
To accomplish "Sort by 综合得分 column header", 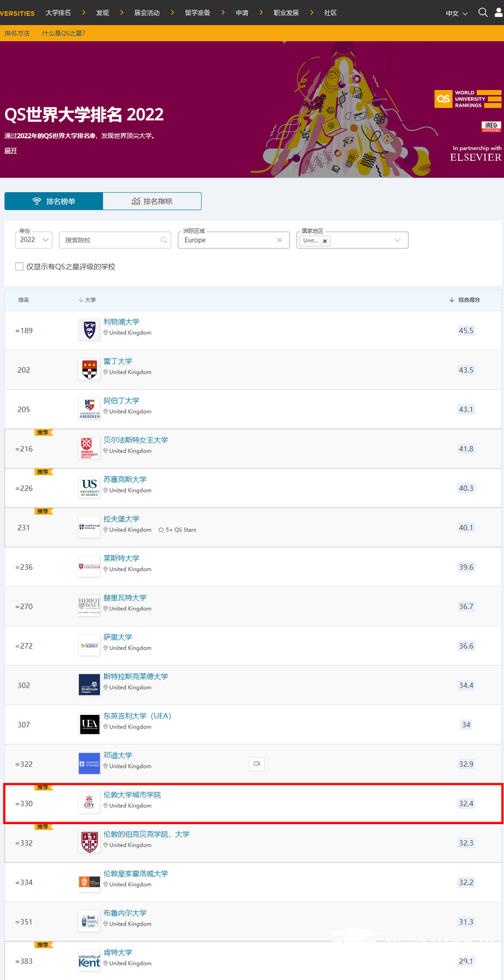I will click(465, 300).
